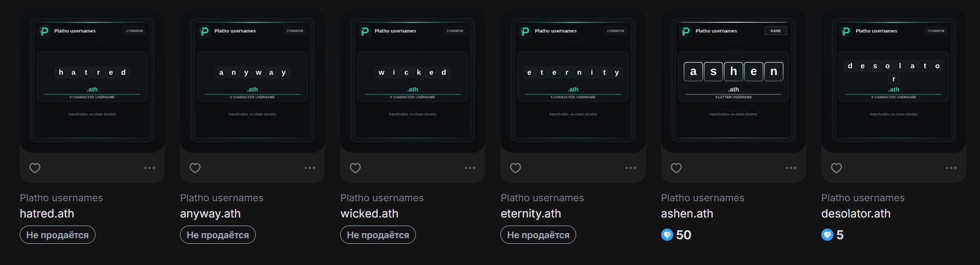The image size is (980, 265).
Task: Show more options on ashen.ath card
Action: 791,168
